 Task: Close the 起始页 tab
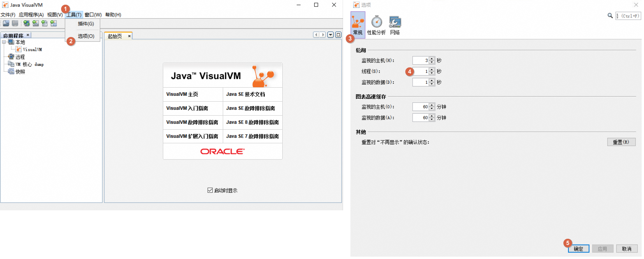[x=129, y=36]
